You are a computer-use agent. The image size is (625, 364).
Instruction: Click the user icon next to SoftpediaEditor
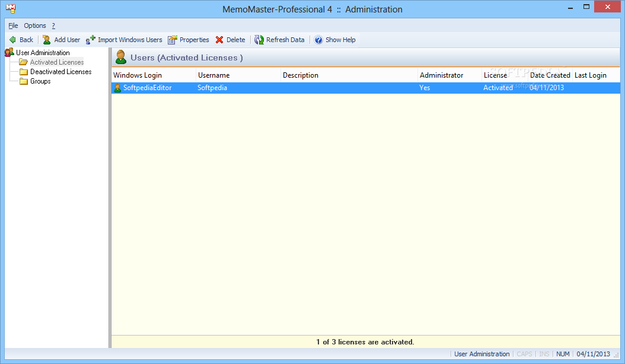[x=117, y=88]
